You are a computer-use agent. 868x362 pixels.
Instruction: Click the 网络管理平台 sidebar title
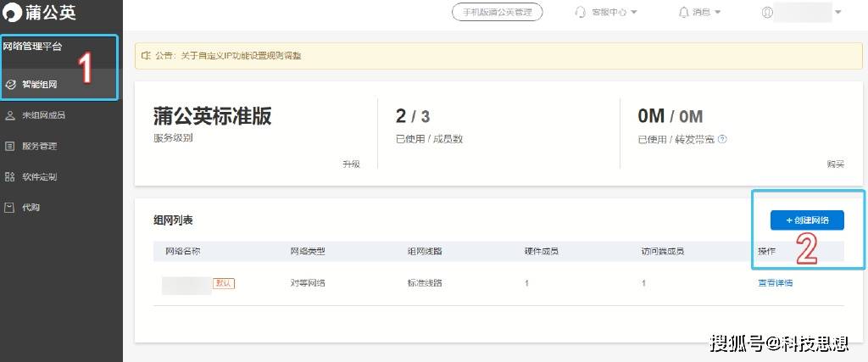[33, 47]
